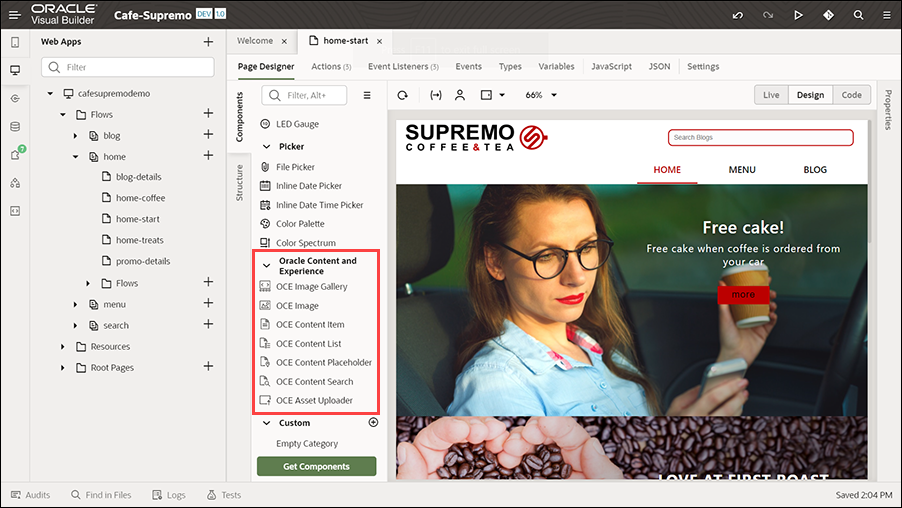Screen dimensions: 902x508
Task: Expand Resources folder
Action: pyautogui.click(x=63, y=346)
